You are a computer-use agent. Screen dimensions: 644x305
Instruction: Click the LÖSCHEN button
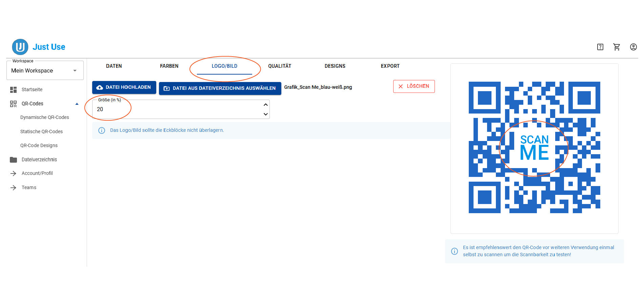point(414,86)
